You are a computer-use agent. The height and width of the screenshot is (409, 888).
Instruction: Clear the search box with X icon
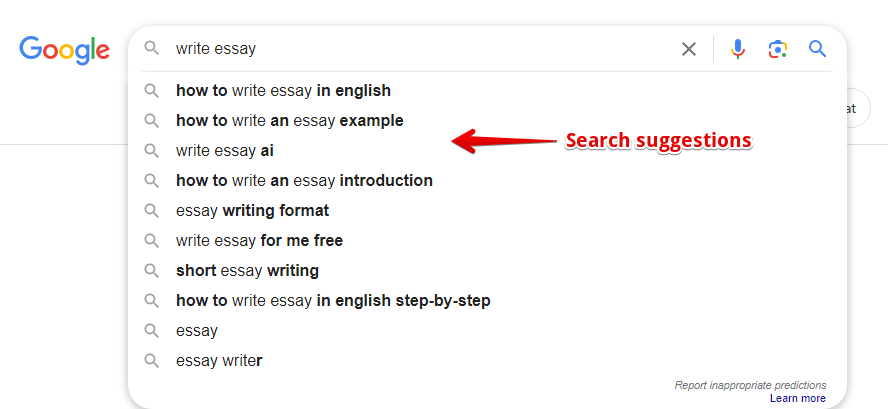689,49
